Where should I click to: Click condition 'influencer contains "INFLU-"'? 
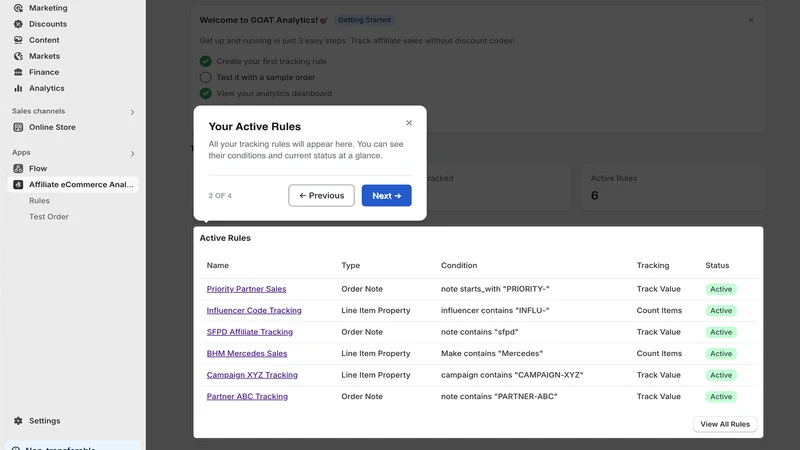pos(495,310)
